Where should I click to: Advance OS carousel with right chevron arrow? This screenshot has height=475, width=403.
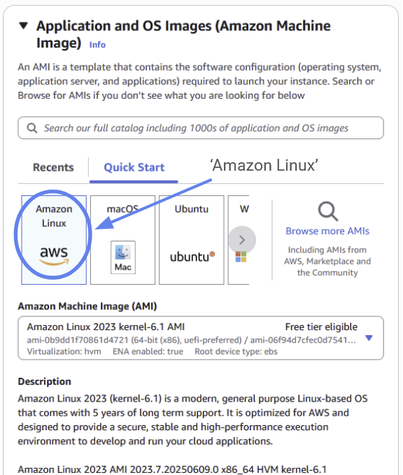tap(242, 240)
